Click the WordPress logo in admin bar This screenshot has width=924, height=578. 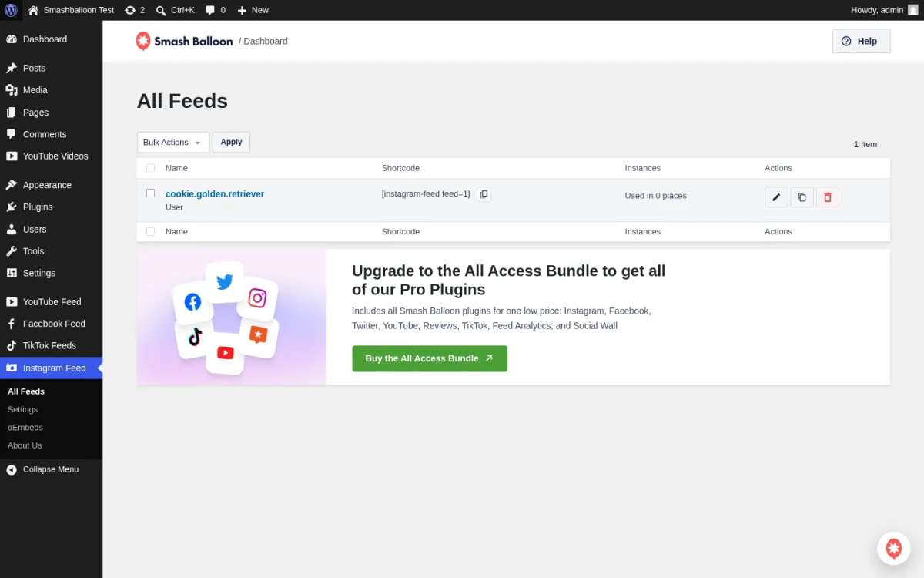[11, 10]
